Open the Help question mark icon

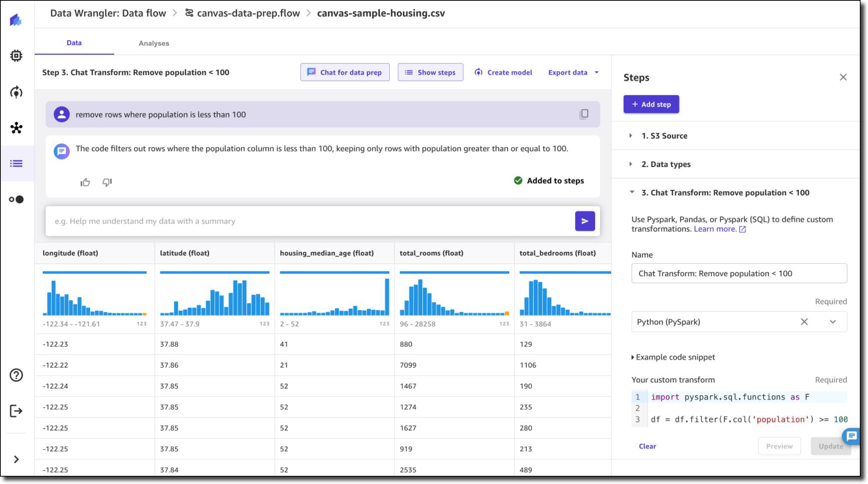(16, 375)
